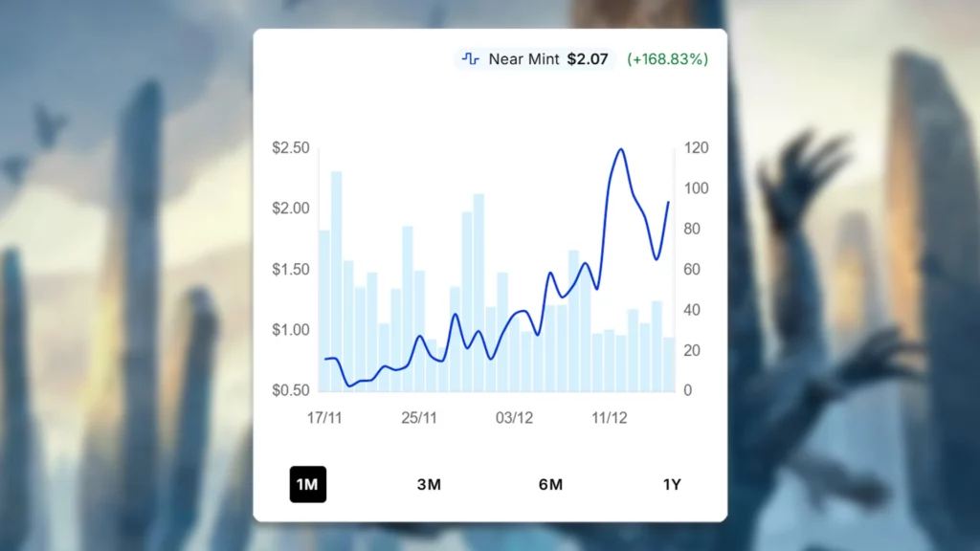The image size is (980, 551).
Task: Switch to the 3M time range tab
Action: click(x=429, y=484)
